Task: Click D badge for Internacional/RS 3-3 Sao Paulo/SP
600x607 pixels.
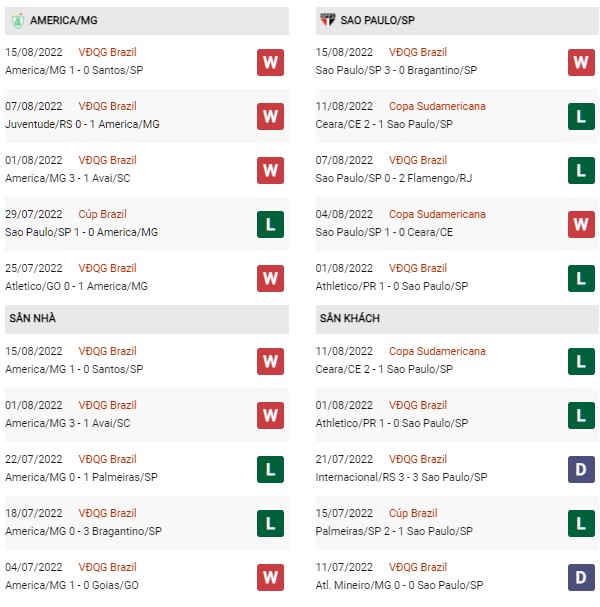Action: (581, 470)
